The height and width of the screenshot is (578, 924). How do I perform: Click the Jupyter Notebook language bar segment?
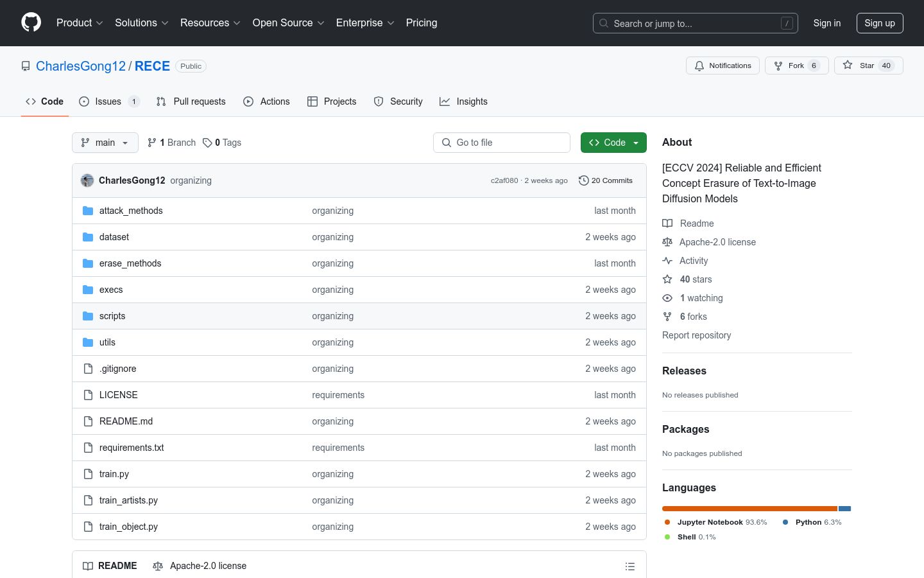pos(749,509)
